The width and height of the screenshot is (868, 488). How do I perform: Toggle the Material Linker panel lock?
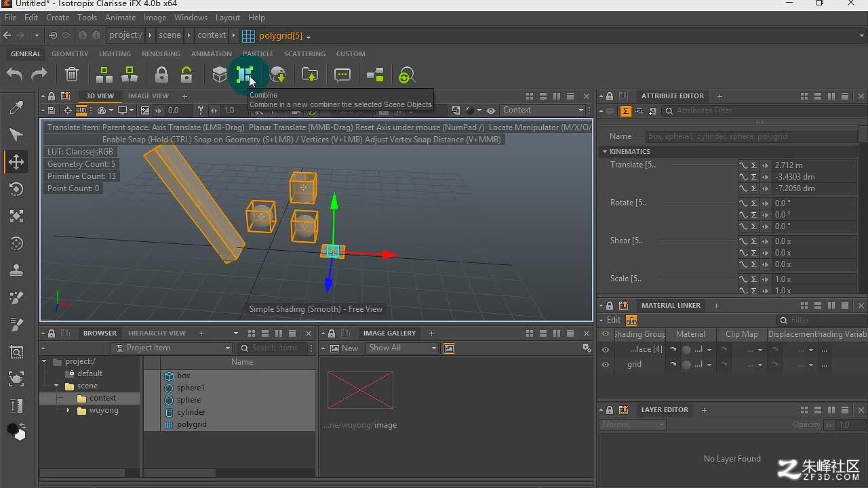(x=610, y=306)
